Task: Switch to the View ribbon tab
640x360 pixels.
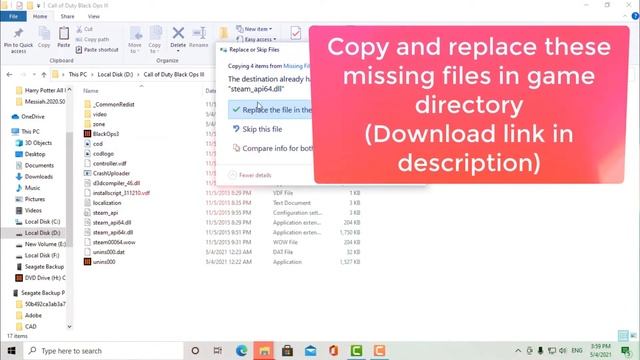Action: tap(93, 16)
